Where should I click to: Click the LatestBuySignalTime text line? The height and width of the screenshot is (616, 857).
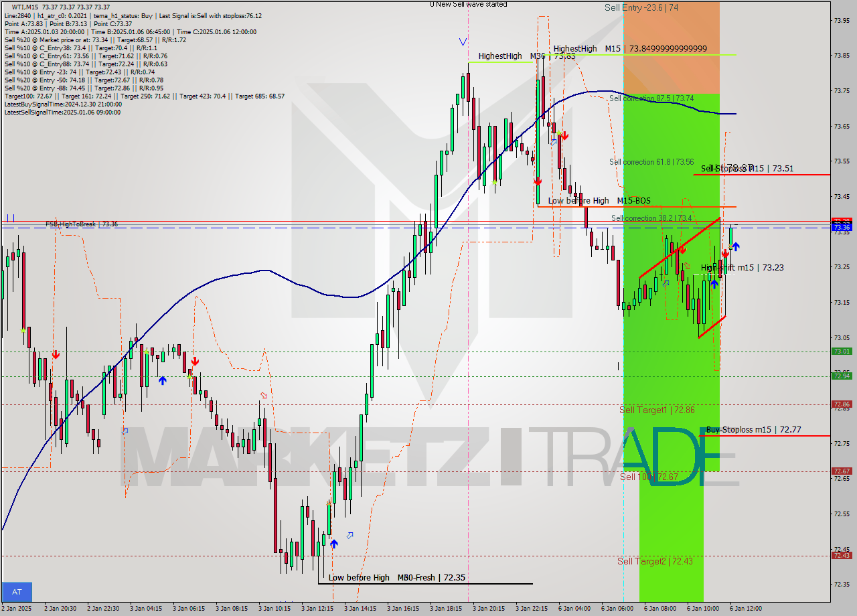tap(63, 104)
